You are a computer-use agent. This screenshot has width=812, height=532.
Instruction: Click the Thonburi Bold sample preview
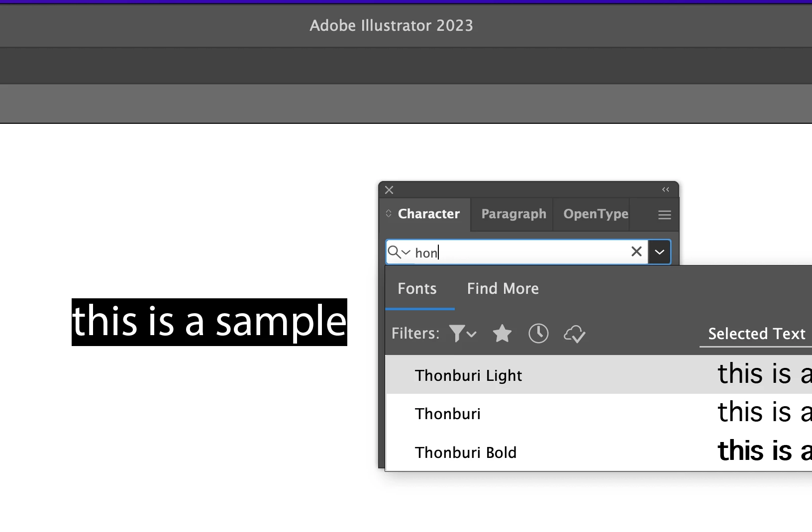coord(765,451)
